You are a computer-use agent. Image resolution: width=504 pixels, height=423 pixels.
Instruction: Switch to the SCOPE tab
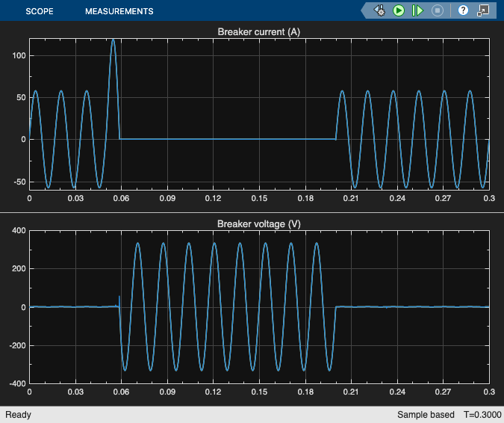coord(40,11)
